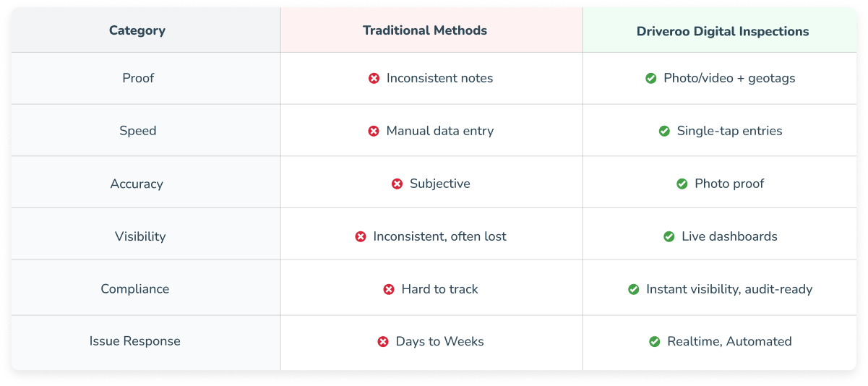Click green check icon beside Photo proof
Screen dimensions: 868x386
682,184
